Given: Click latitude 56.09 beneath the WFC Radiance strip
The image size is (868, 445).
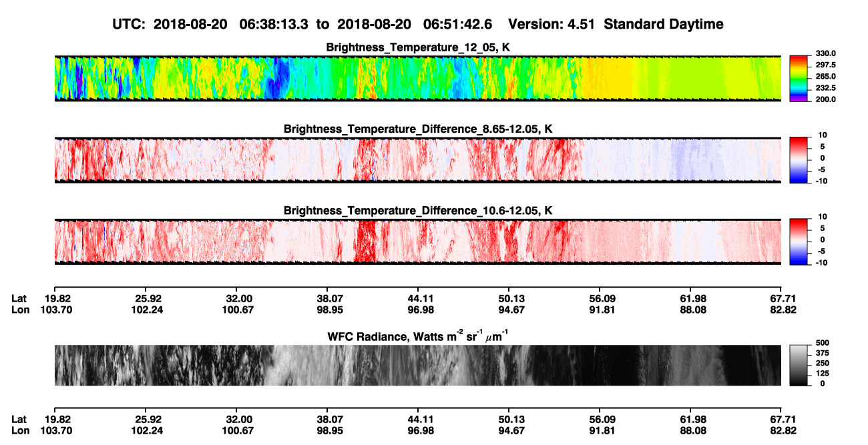Looking at the screenshot, I should pos(600,419).
